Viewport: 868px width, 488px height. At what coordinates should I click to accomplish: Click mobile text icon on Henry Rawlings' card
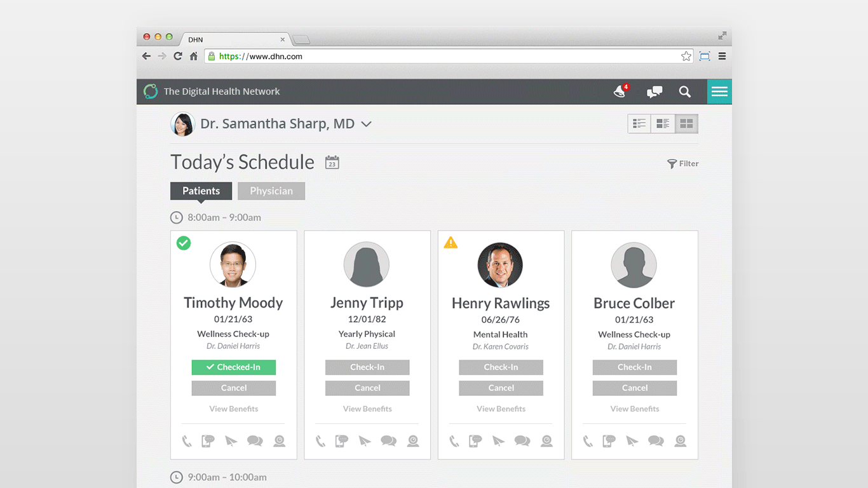tap(475, 441)
